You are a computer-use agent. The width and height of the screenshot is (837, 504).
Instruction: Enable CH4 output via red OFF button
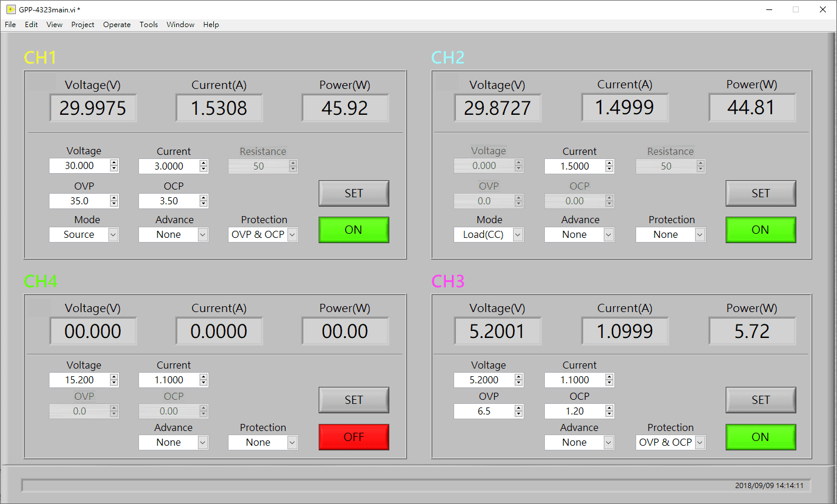click(x=353, y=437)
